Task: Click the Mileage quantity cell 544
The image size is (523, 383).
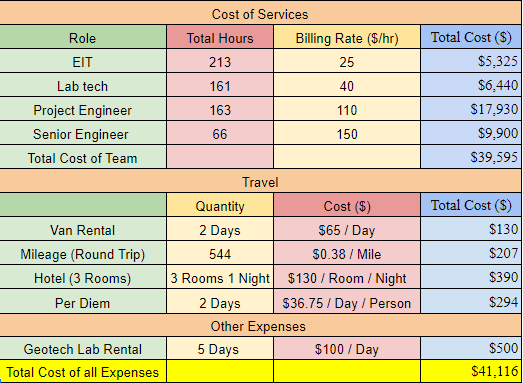Action: click(x=220, y=253)
